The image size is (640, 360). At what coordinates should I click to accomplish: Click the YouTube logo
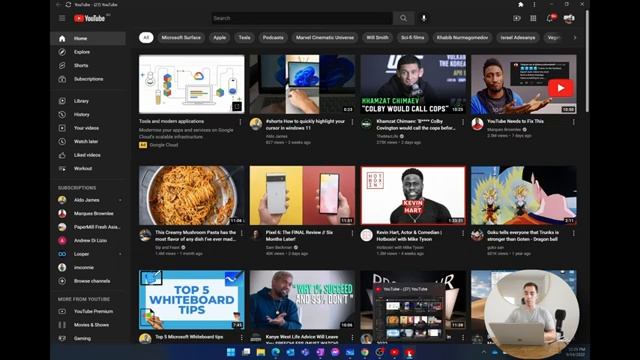click(x=90, y=18)
